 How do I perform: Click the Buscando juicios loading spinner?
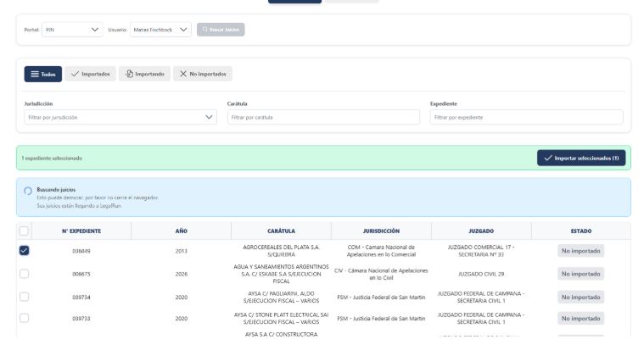pos(28,191)
